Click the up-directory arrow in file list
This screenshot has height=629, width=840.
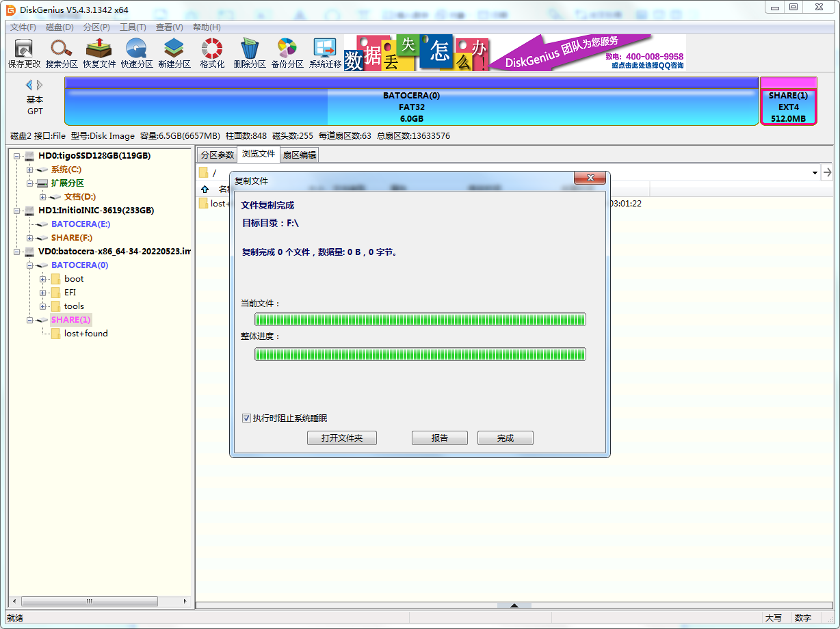(205, 189)
